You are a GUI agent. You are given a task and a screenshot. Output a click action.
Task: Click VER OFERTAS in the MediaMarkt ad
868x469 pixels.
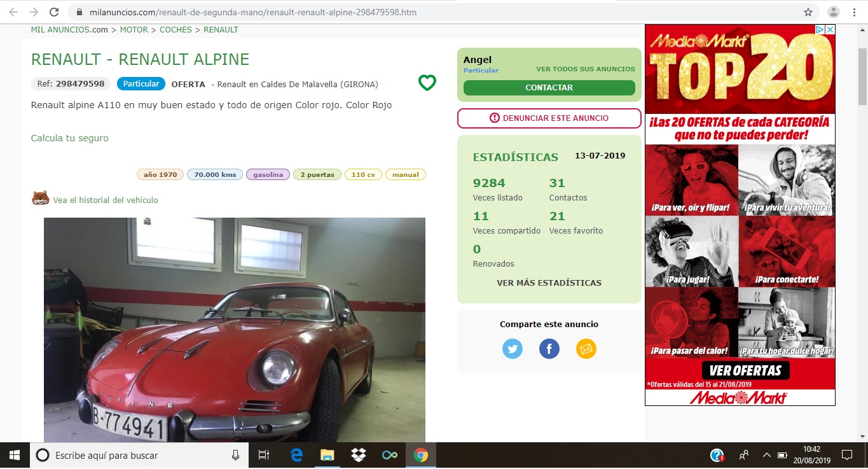point(745,370)
